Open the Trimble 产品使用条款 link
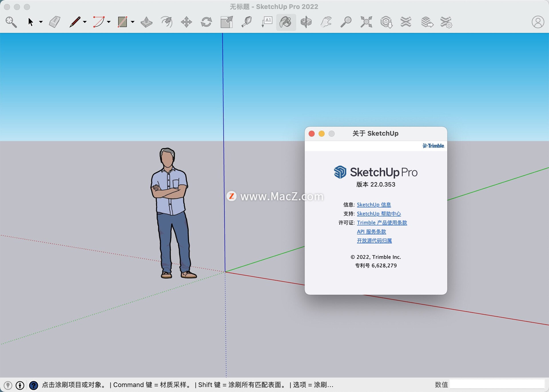The width and height of the screenshot is (549, 392). [382, 223]
